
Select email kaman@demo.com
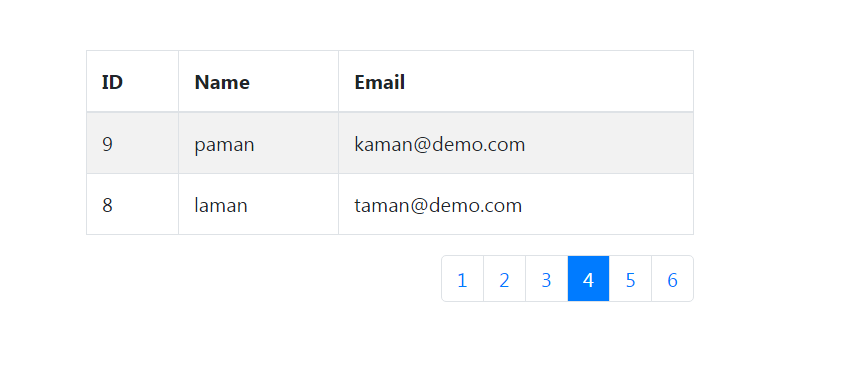440,145
